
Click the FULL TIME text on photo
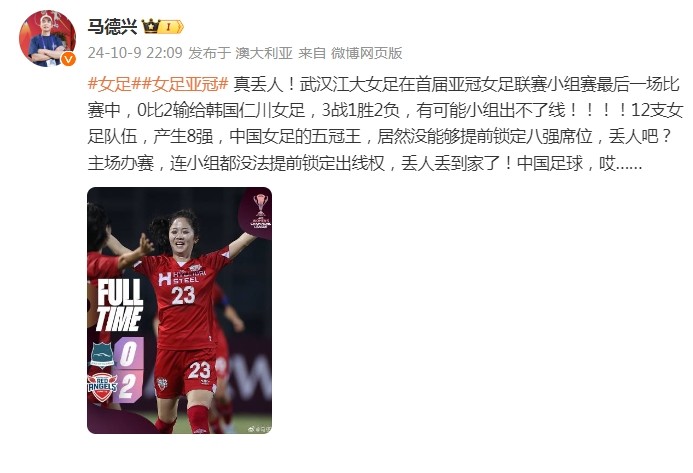pos(119,305)
